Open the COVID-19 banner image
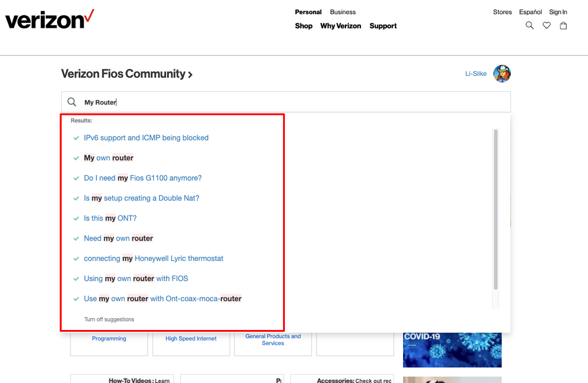 [452, 350]
